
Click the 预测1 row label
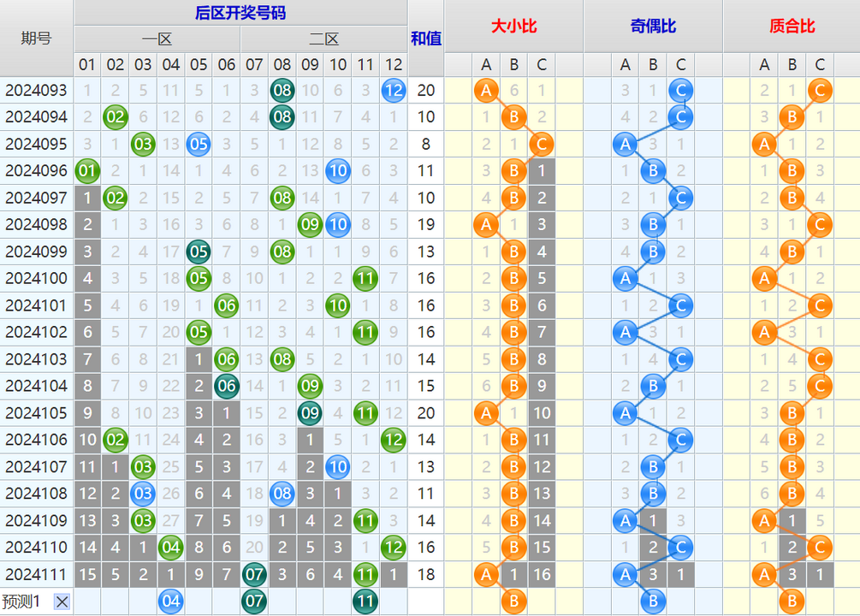click(21, 601)
